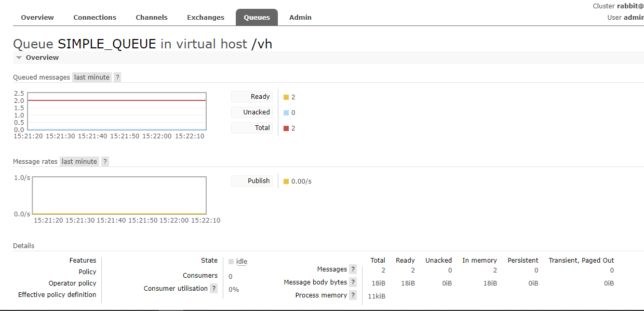
Task: Change Queued messages last minute range
Action: 92,77
